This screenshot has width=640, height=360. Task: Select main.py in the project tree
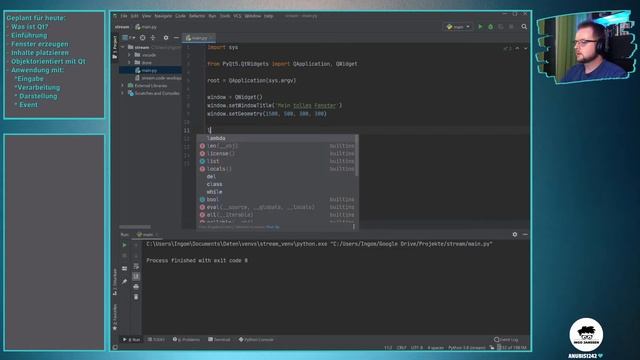pos(150,70)
